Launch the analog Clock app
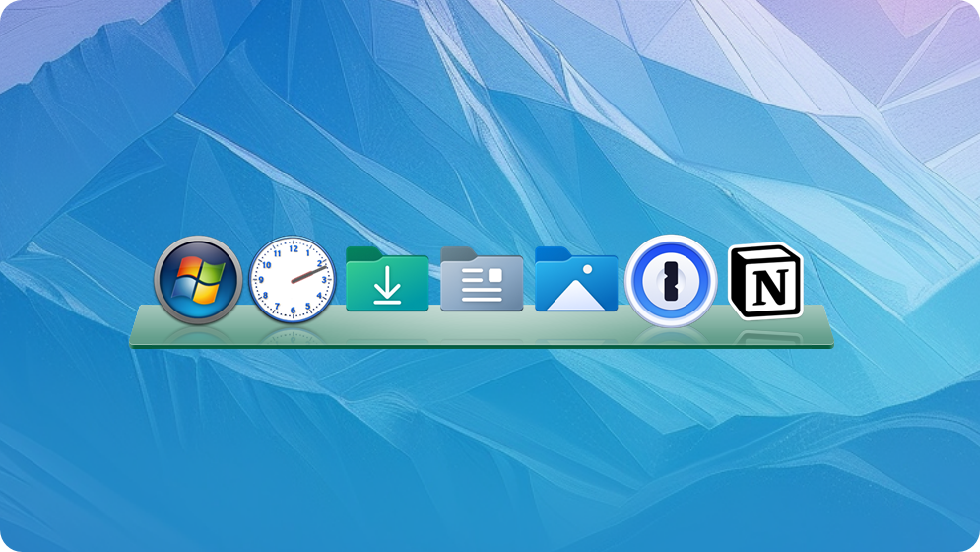This screenshot has height=552, width=980. 293,280
